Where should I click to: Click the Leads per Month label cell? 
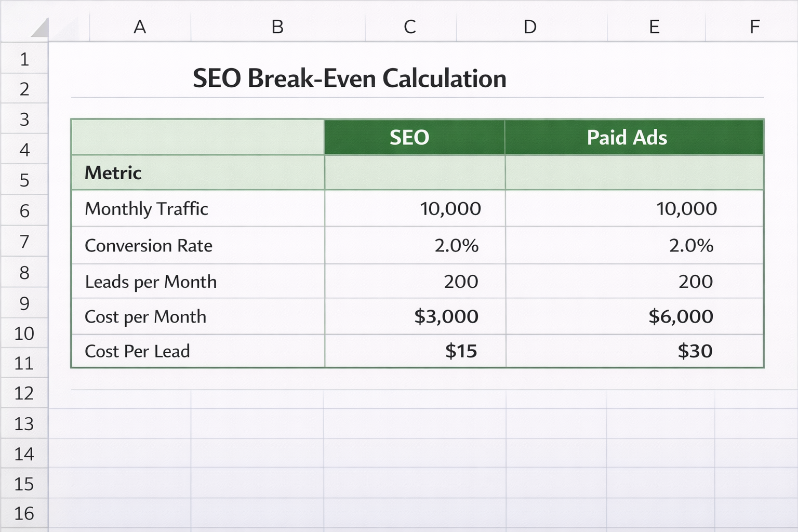point(151,282)
